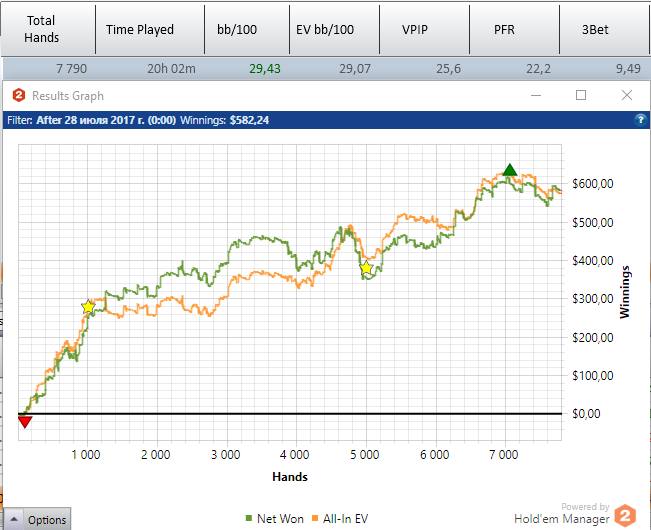Screen dimensions: 651x530
Task: Maximize the Results Graph window
Action: click(x=581, y=95)
